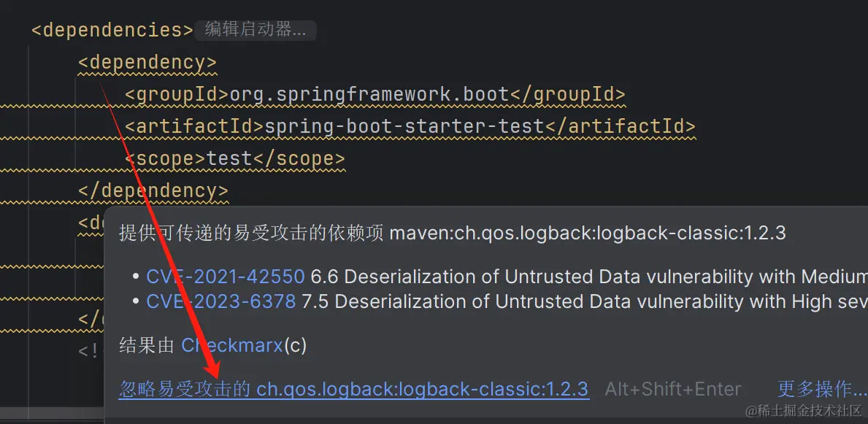Screen dimensions: 868x424
Task: Open the CVE-2023-6378 link
Action: pyautogui.click(x=220, y=301)
